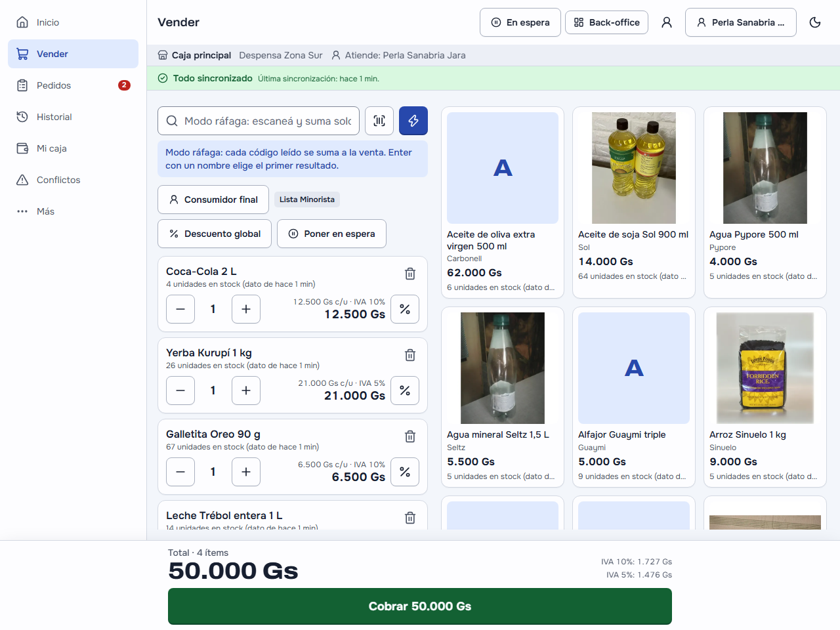Open Mi caja in the sidebar
Image resolution: width=840 pixels, height=630 pixels.
point(73,148)
